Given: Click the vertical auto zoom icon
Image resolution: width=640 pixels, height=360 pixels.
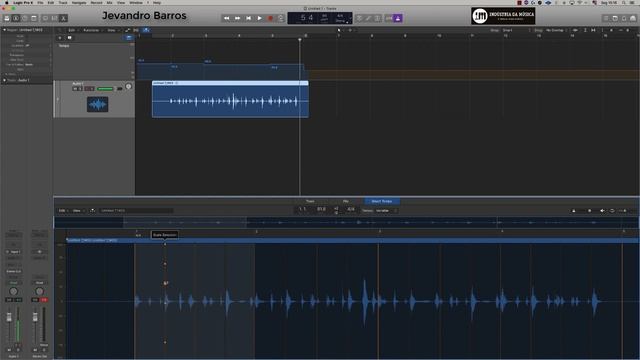Looking at the screenshot, I should click(x=585, y=30).
